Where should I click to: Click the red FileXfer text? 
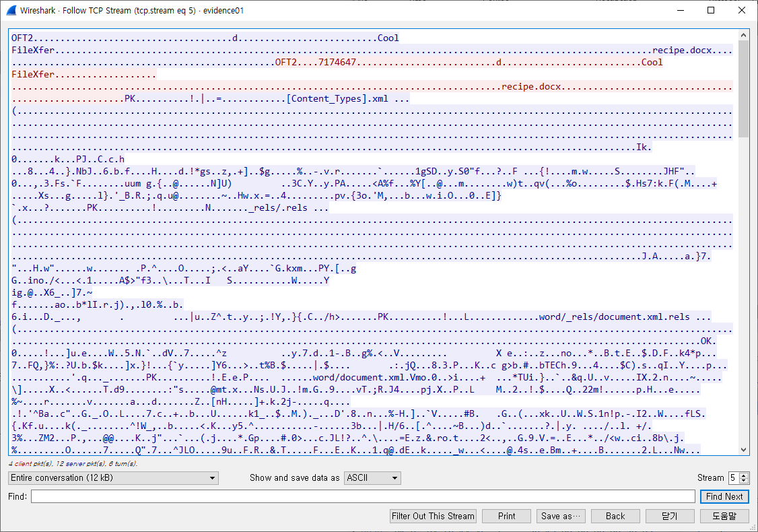34,75
